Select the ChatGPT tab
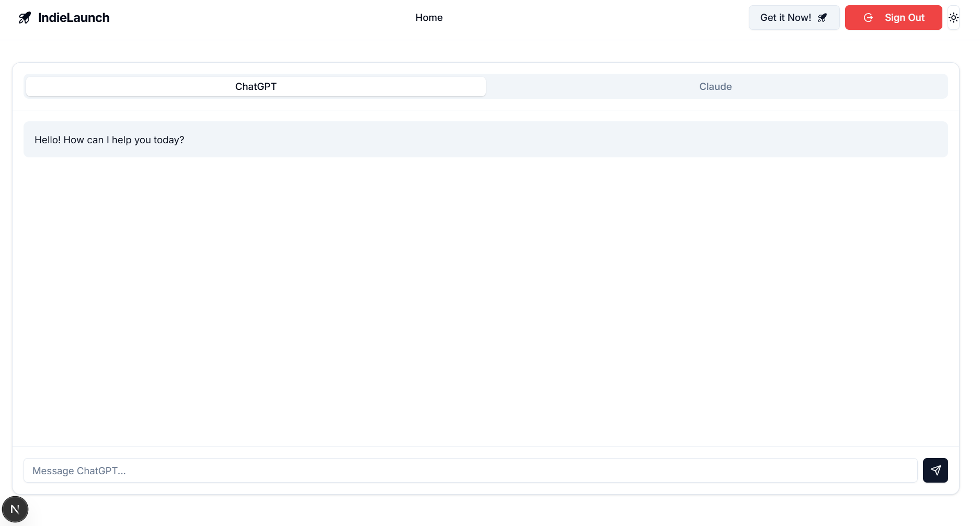 [256, 87]
